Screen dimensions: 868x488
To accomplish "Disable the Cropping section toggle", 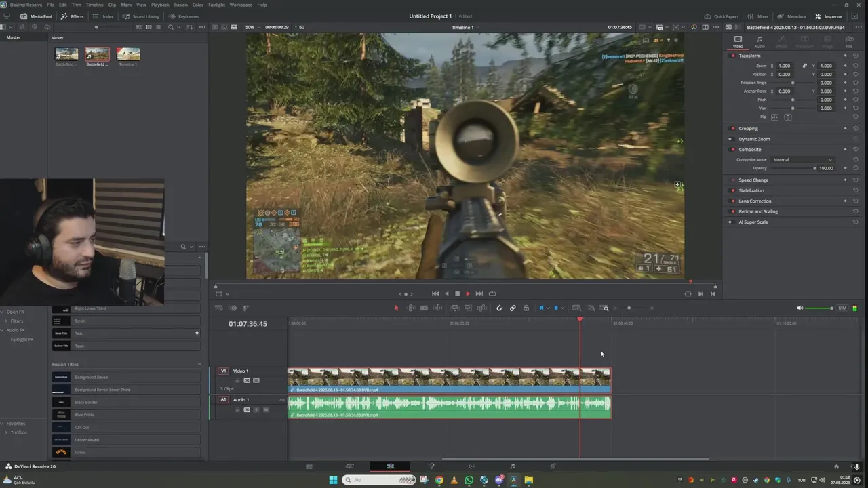I will tap(732, 128).
